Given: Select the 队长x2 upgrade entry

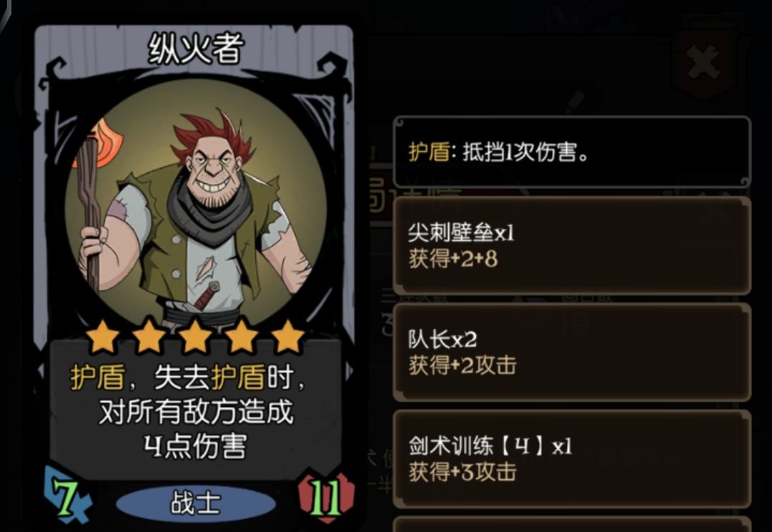Looking at the screenshot, I should tap(572, 353).
